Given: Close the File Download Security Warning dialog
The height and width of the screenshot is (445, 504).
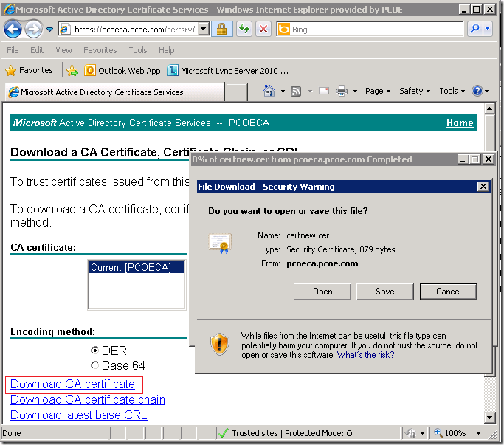Looking at the screenshot, I should (x=483, y=187).
